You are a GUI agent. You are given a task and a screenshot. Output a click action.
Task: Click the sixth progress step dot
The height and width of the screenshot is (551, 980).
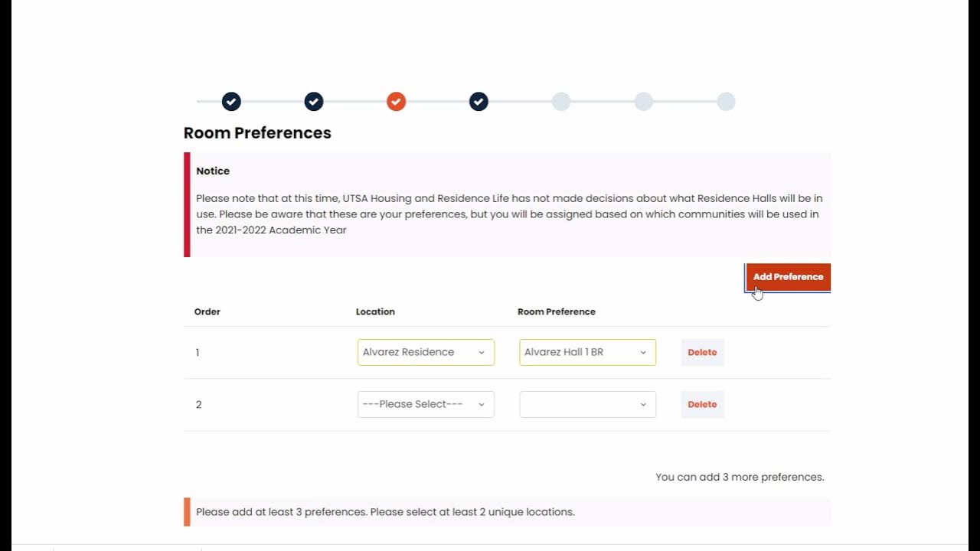tap(644, 101)
